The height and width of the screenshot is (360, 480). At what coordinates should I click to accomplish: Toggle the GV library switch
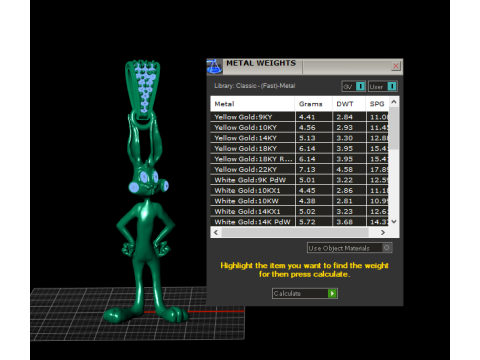coord(354,86)
